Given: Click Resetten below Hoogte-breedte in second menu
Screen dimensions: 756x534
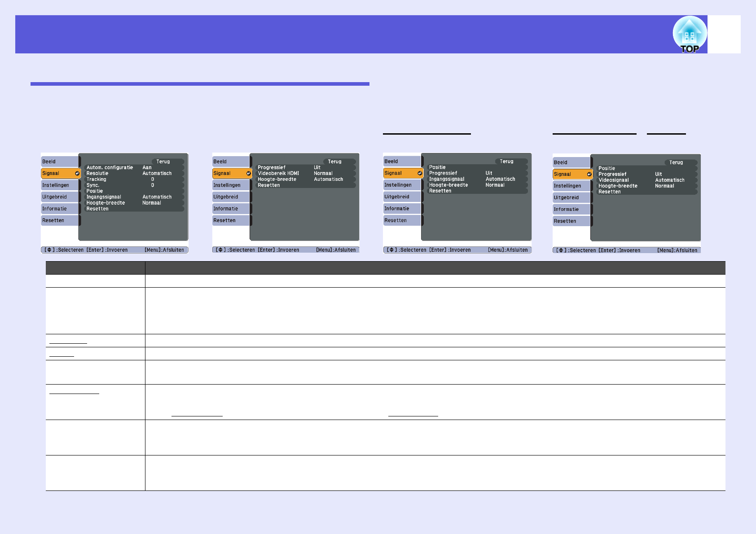Looking at the screenshot, I should (x=269, y=185).
